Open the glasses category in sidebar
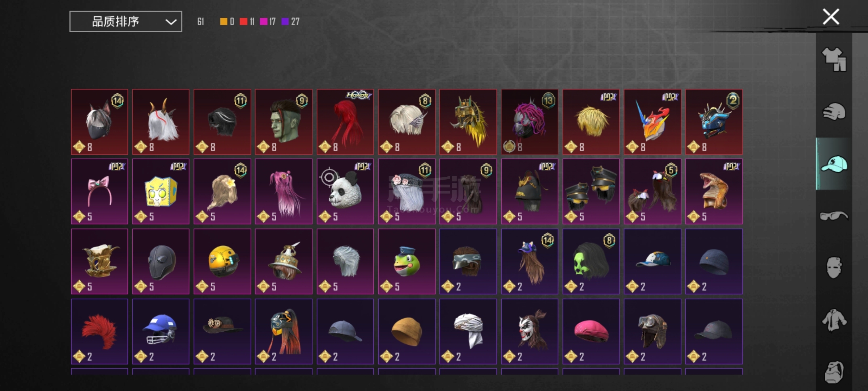The width and height of the screenshot is (868, 391). coord(834,216)
